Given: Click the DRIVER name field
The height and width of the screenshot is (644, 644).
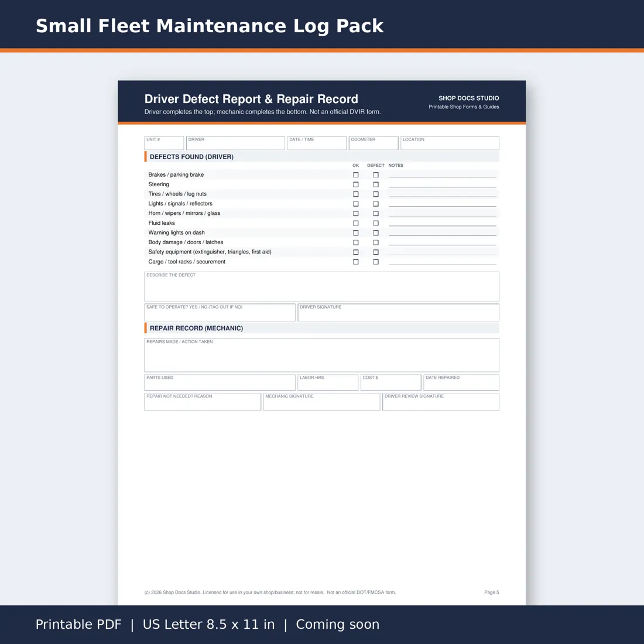Looking at the screenshot, I should click(235, 143).
